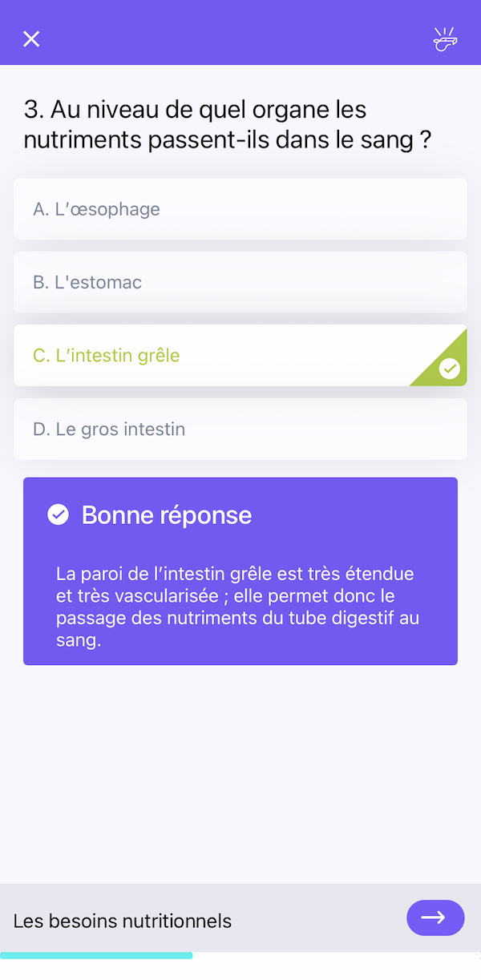Go to next question with arrow button
Screen dimensions: 481x980
click(x=435, y=917)
